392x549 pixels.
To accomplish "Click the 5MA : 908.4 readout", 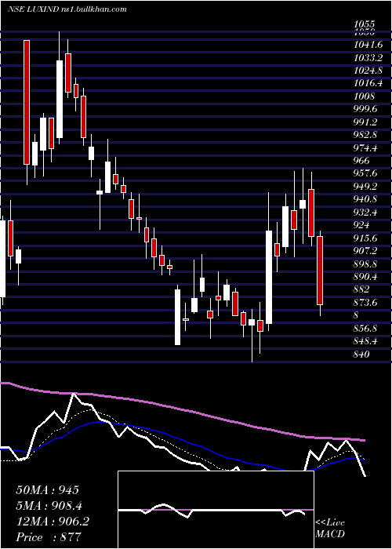I will click(x=51, y=506).
